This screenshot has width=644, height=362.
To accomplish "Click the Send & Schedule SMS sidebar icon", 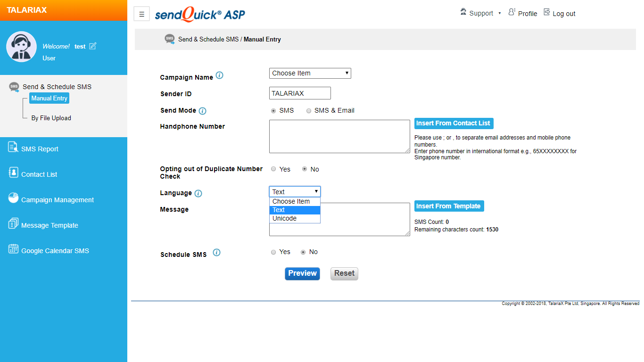I will click(14, 87).
